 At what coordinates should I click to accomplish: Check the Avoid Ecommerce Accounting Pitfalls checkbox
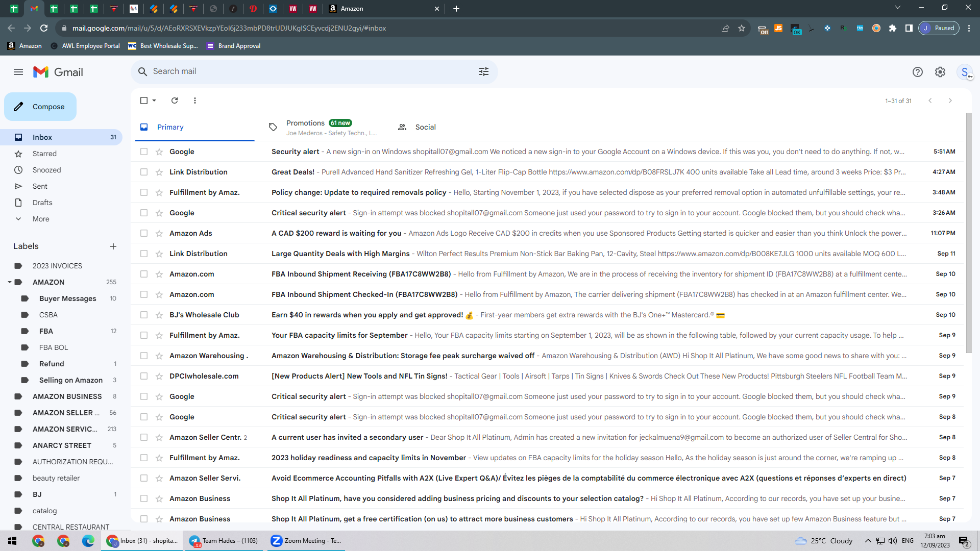click(144, 478)
